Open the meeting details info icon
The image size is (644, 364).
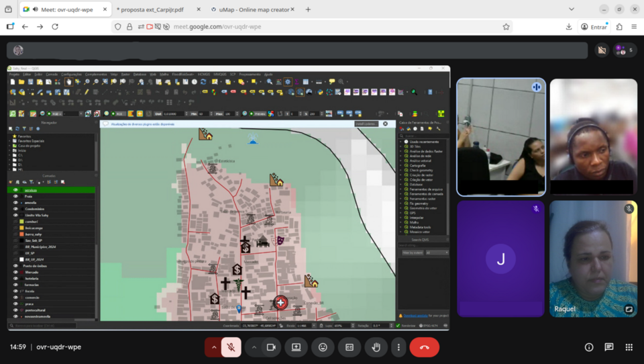coord(589,347)
